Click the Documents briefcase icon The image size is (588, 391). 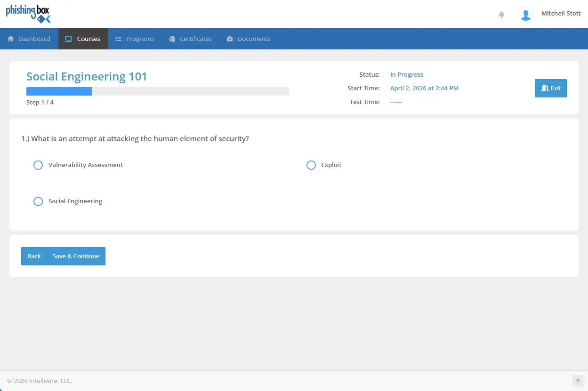pos(230,39)
